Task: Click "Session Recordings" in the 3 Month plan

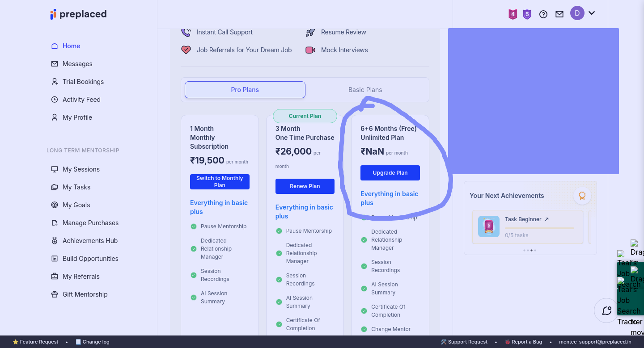Action: (x=301, y=280)
